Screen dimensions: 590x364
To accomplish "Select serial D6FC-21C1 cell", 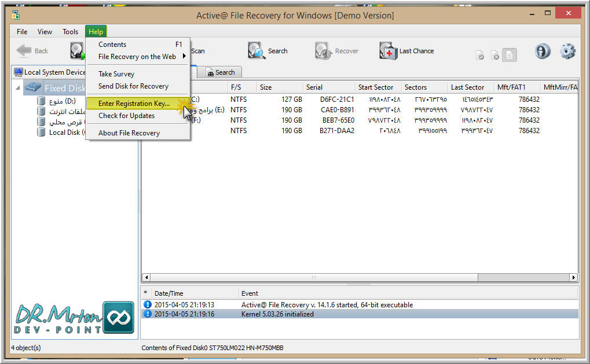I will 337,100.
